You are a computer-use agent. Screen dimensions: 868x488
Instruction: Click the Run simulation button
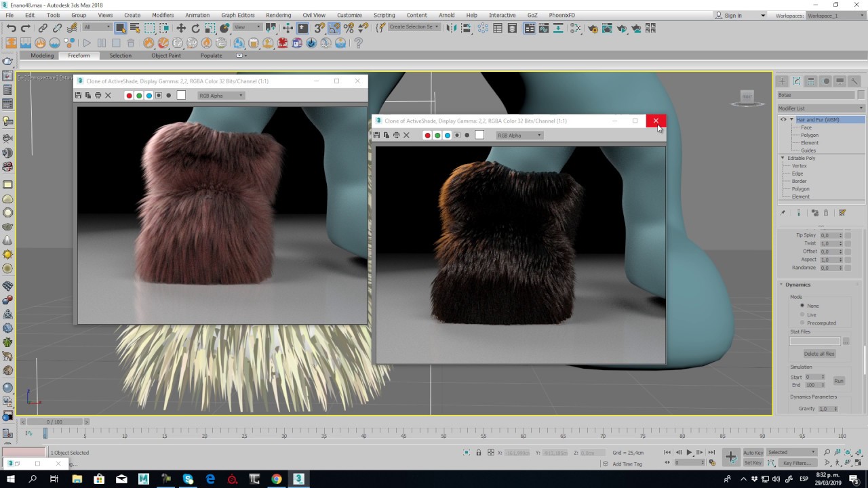click(x=839, y=381)
